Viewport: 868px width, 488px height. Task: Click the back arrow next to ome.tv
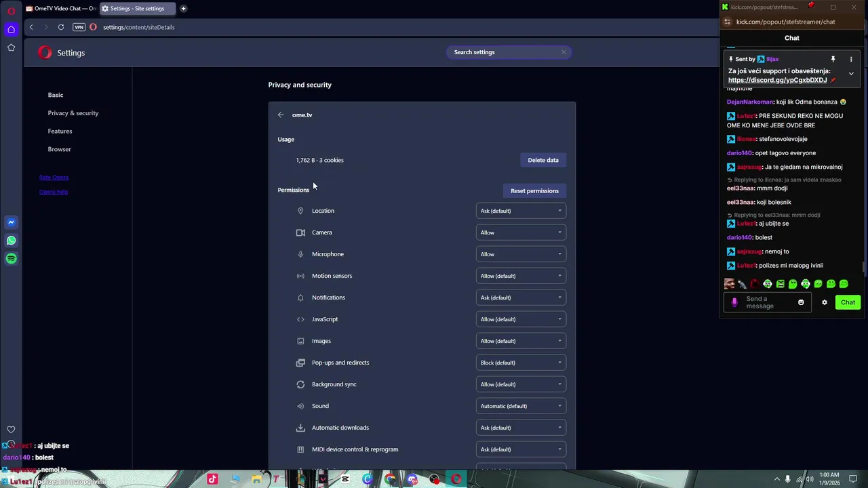pos(281,115)
